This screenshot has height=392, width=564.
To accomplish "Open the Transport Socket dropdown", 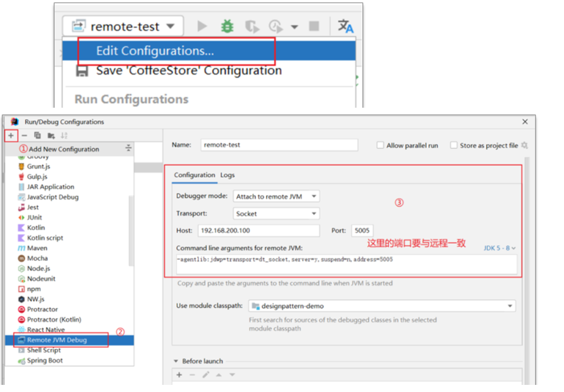I will [276, 213].
